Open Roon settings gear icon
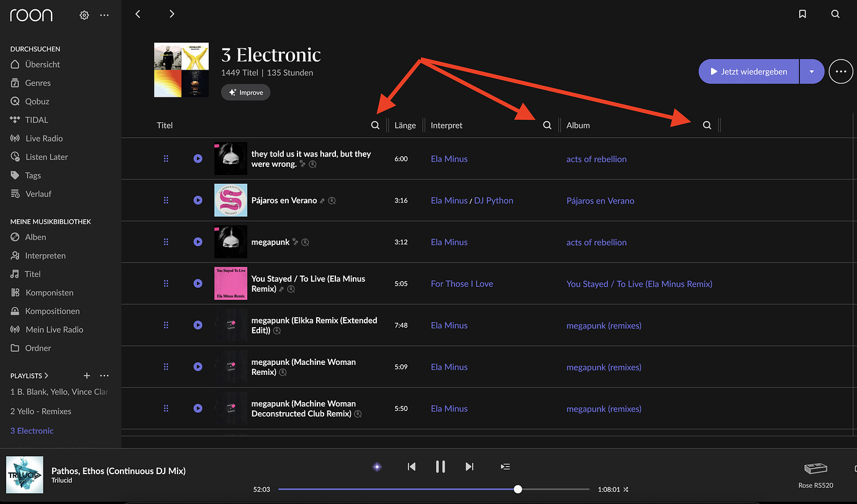857x504 pixels. click(84, 16)
